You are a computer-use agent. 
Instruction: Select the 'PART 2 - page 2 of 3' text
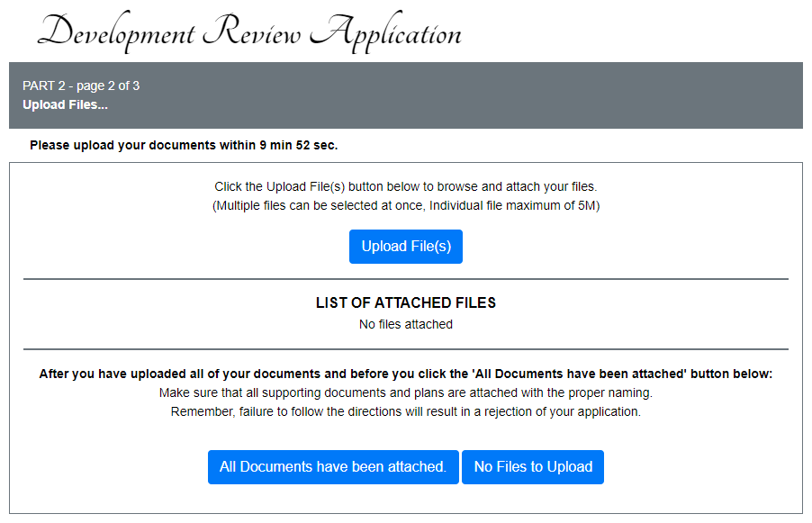coord(81,86)
